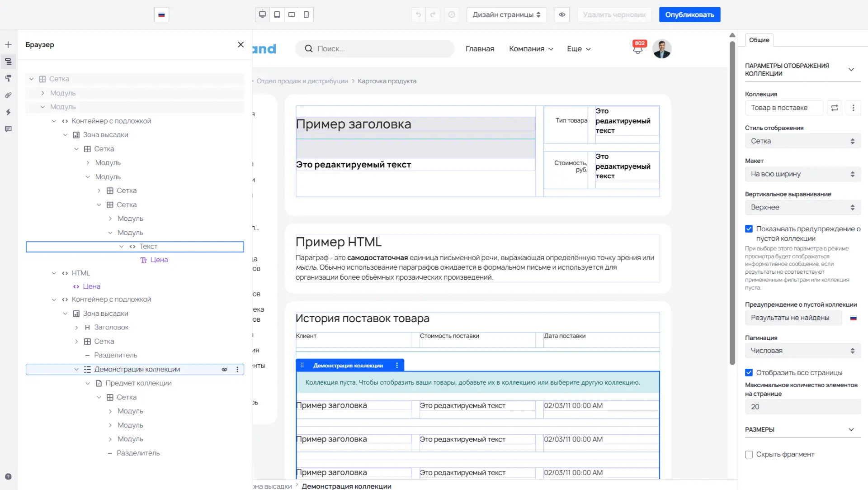This screenshot has width=868, height=490.
Task: Open Вертикальное выравнивание dropdown Верхнее
Action: (802, 207)
